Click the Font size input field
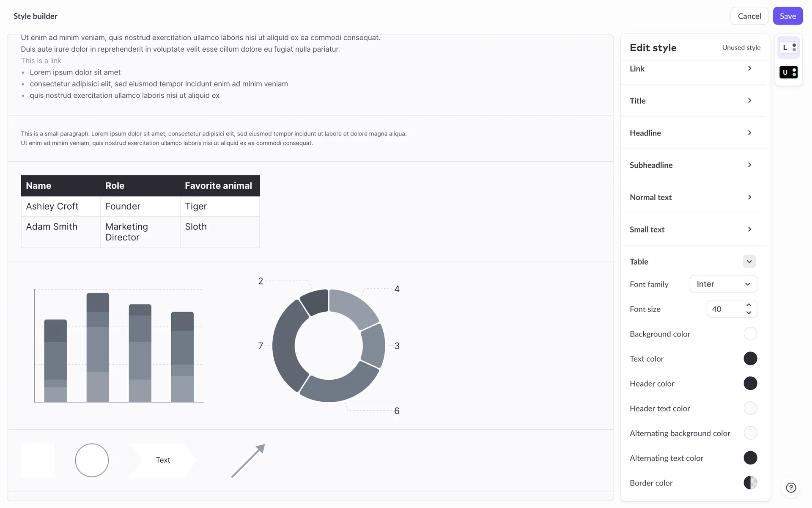The width and height of the screenshot is (812, 508). (x=725, y=309)
